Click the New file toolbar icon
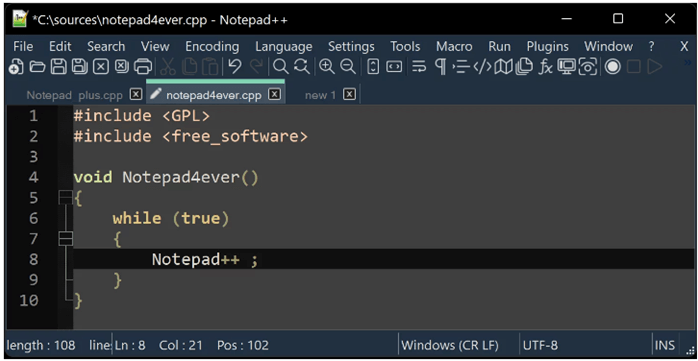The width and height of the screenshot is (698, 361). coord(16,67)
